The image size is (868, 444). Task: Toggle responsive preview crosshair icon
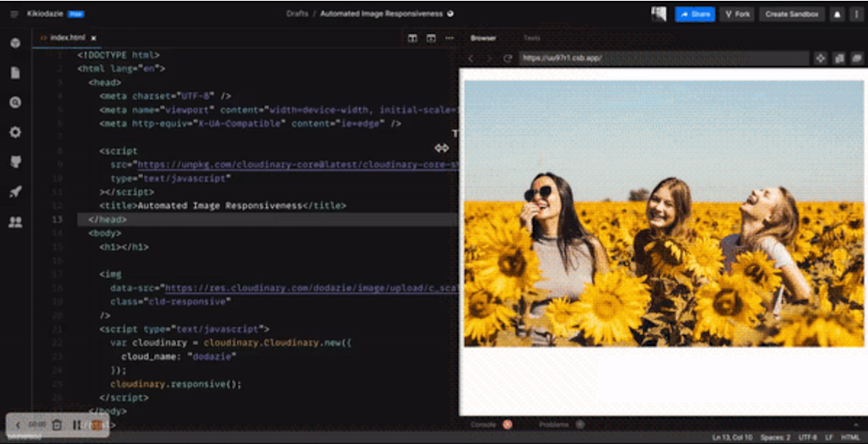tap(820, 58)
